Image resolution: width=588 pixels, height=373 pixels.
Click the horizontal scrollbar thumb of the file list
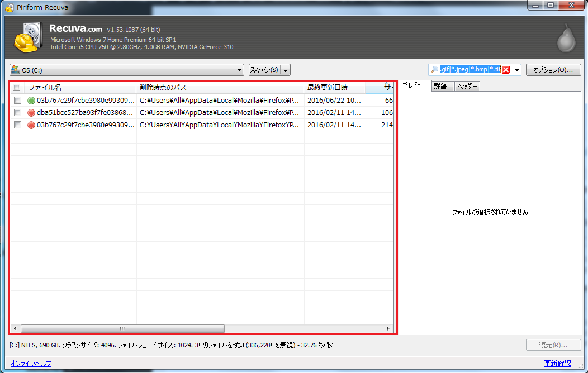pos(122,328)
